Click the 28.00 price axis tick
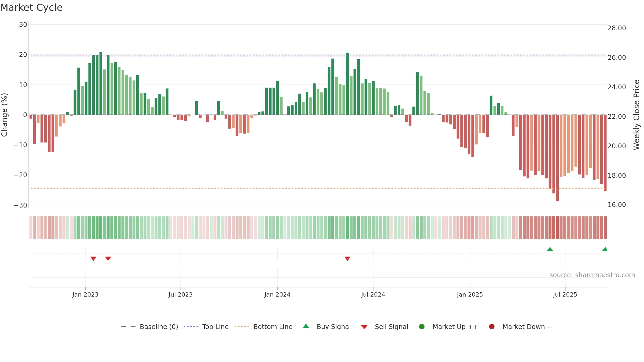Screen dimensions: 644x362 point(617,28)
